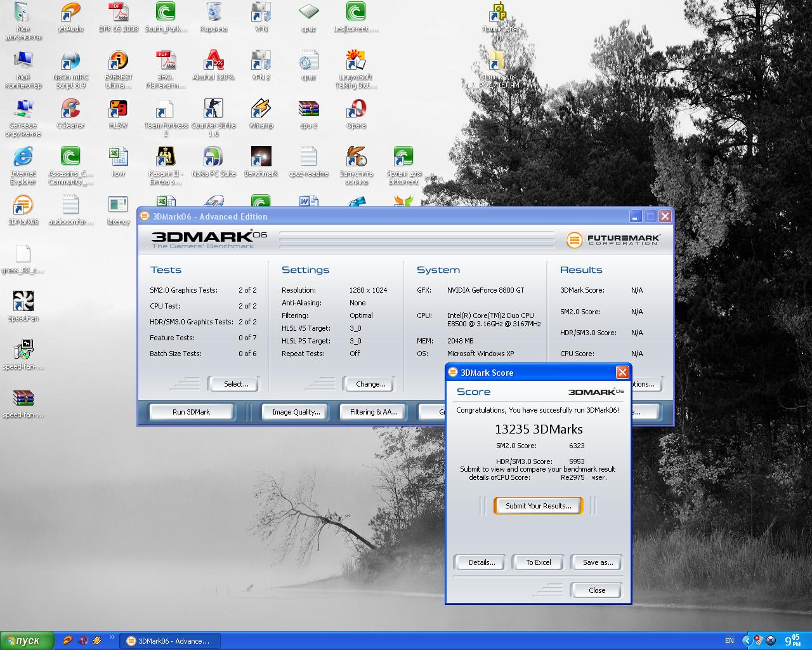Open the Image Quality options

click(296, 412)
